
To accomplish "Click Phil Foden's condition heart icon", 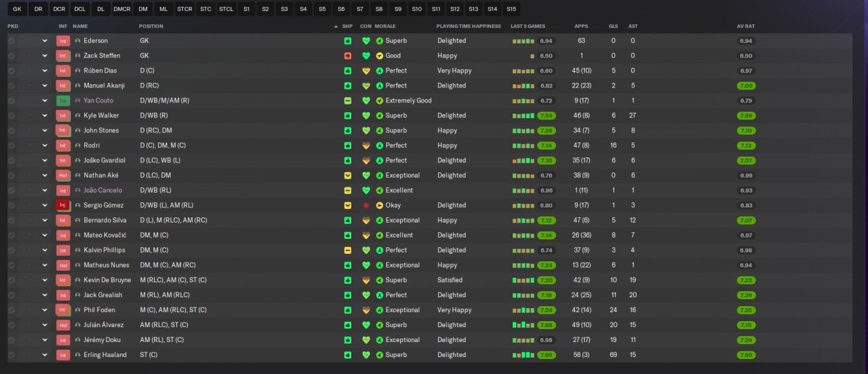I will pos(366,310).
